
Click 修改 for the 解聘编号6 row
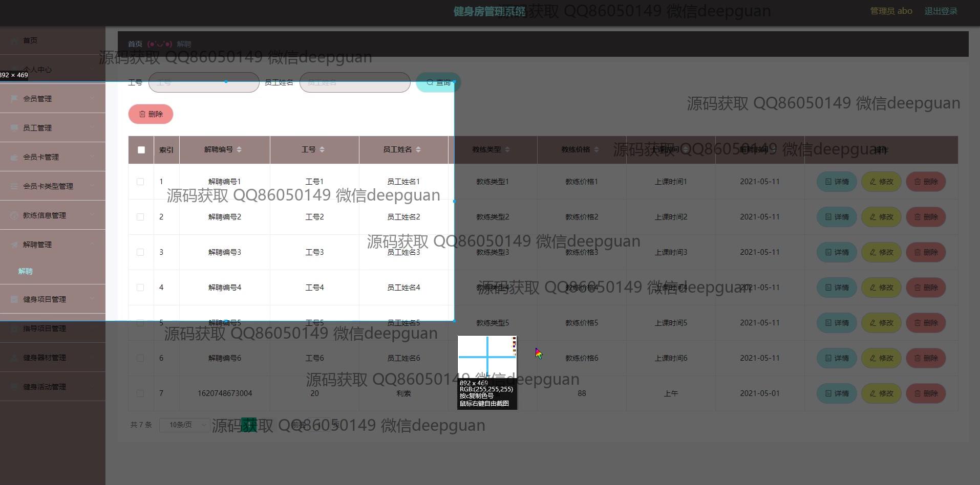tap(881, 358)
